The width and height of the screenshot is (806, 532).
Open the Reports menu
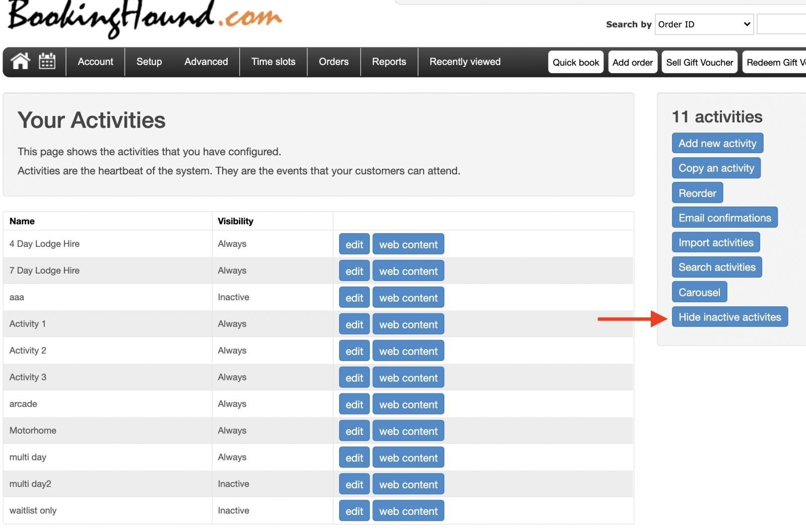(389, 61)
